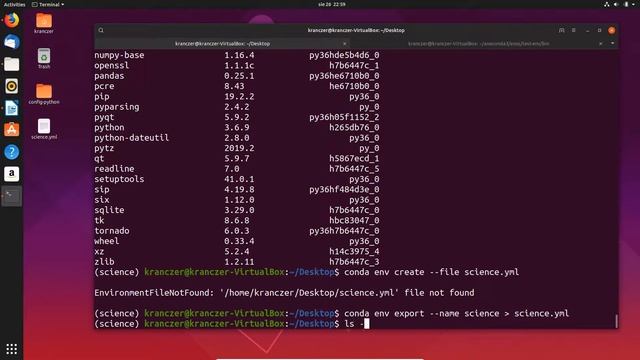Minimize the terminal window

point(587,30)
